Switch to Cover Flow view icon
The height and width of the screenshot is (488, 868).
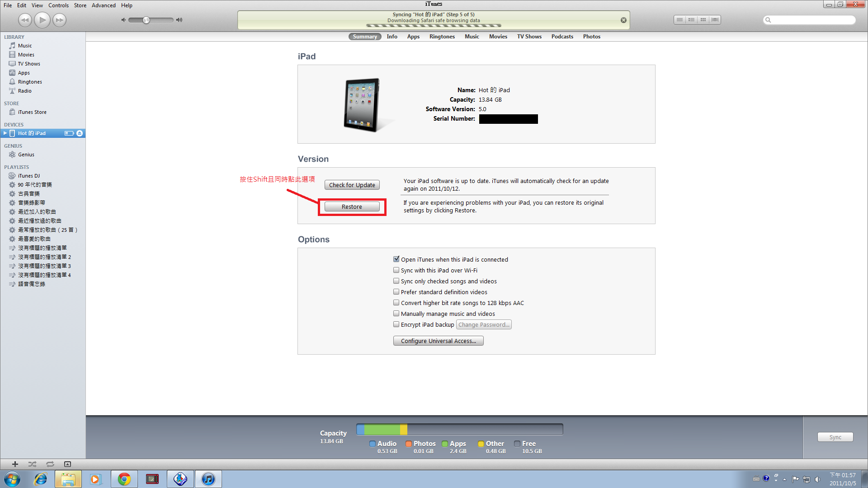[715, 20]
